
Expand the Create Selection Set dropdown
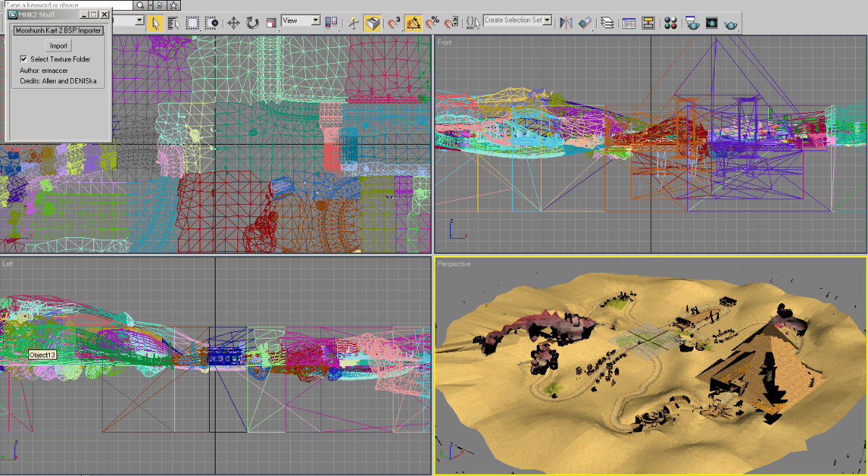pyautogui.click(x=518, y=20)
